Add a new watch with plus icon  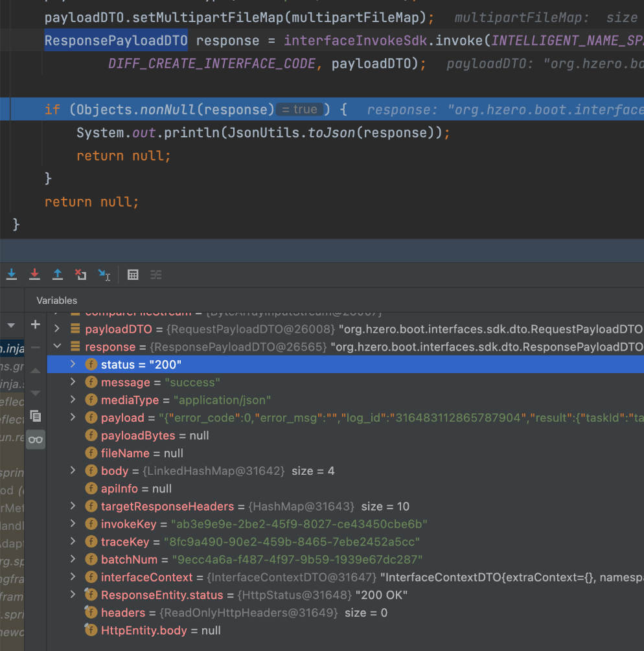(36, 325)
